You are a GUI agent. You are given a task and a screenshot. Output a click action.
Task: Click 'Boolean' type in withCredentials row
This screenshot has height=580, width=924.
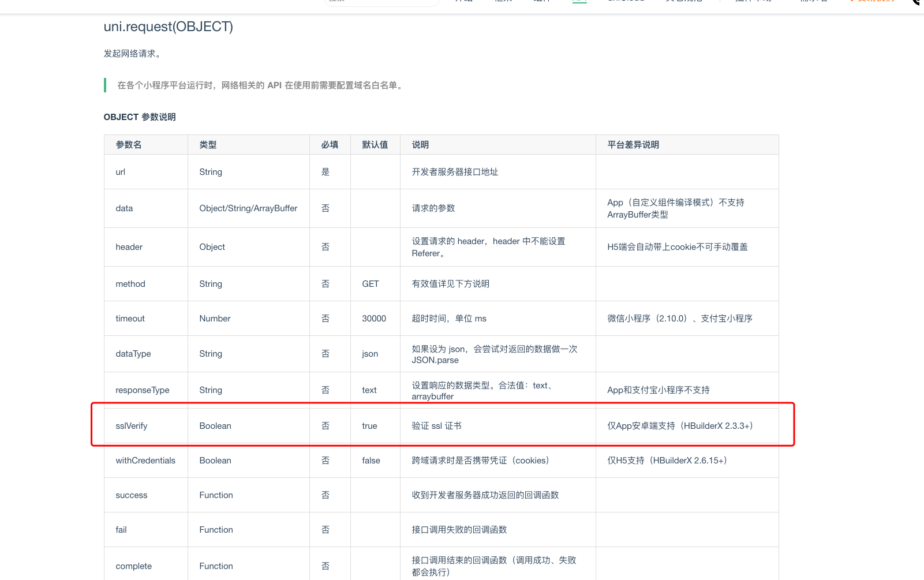215,461
